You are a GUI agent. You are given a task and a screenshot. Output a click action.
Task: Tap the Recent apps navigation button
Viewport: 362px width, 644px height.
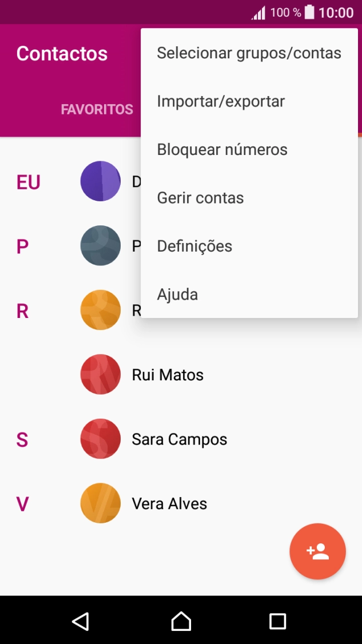point(278,621)
